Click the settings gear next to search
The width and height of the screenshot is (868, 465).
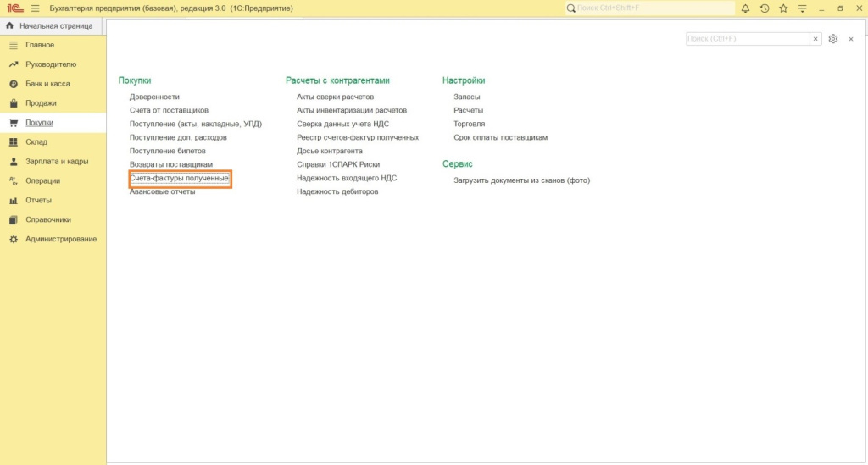(x=833, y=39)
